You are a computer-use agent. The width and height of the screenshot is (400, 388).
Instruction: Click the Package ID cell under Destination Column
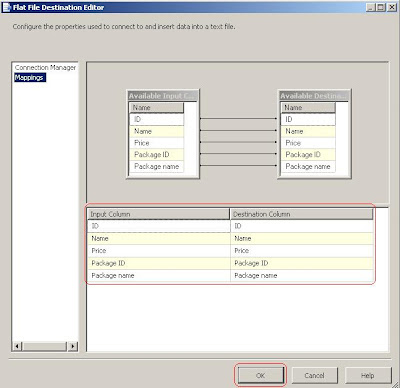pos(302,263)
